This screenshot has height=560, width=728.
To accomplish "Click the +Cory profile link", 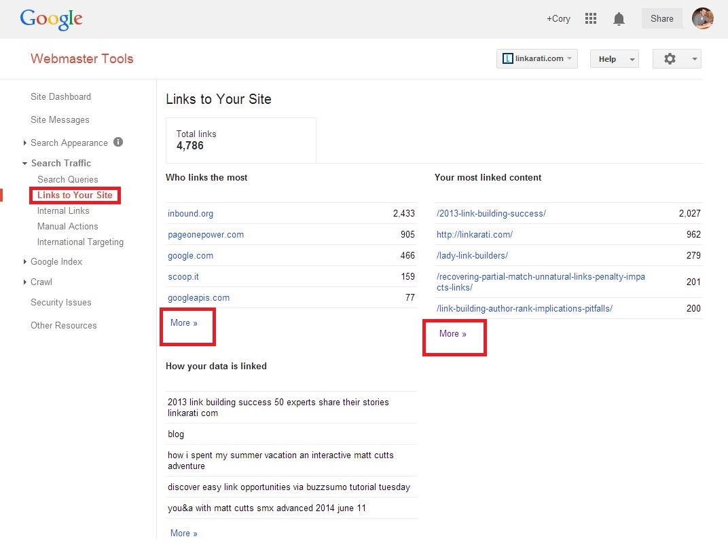I will point(558,19).
